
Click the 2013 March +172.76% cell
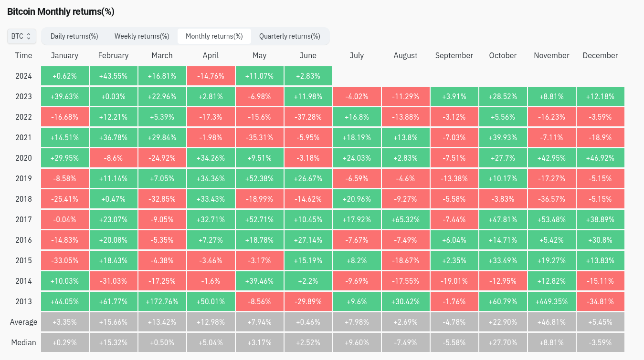pos(162,301)
